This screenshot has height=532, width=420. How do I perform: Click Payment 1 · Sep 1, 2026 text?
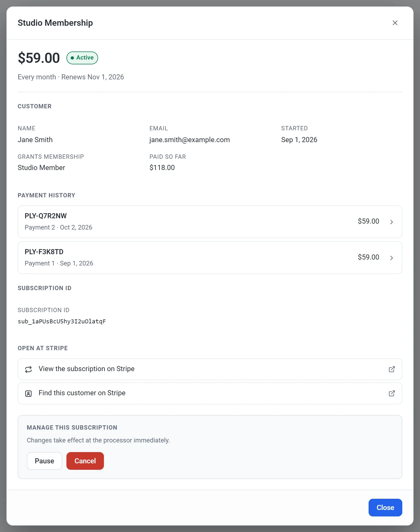(x=59, y=263)
